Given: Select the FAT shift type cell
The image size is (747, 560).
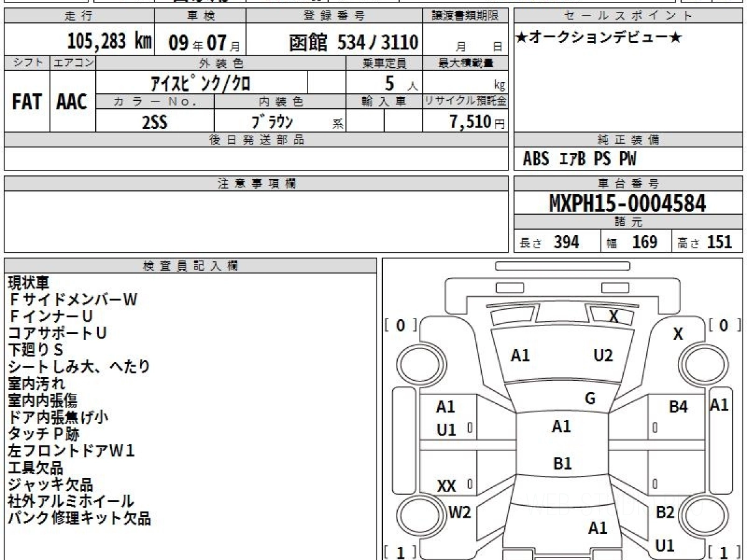Looking at the screenshot, I should 27,101.
